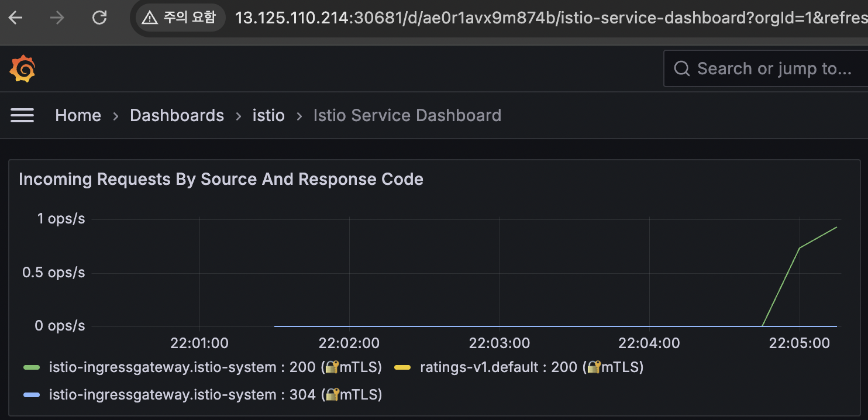
Task: Click the magnifier icon in the search box
Action: [x=682, y=69]
